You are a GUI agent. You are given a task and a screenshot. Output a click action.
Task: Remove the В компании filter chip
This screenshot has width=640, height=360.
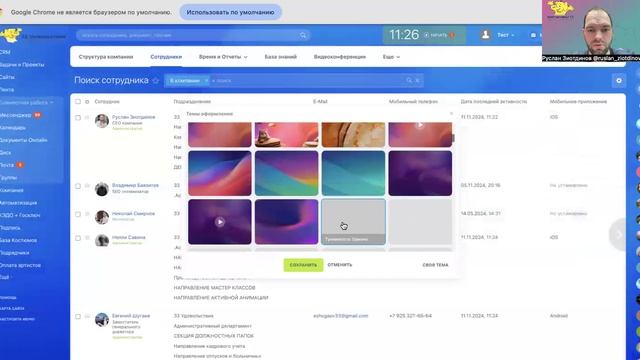206,80
